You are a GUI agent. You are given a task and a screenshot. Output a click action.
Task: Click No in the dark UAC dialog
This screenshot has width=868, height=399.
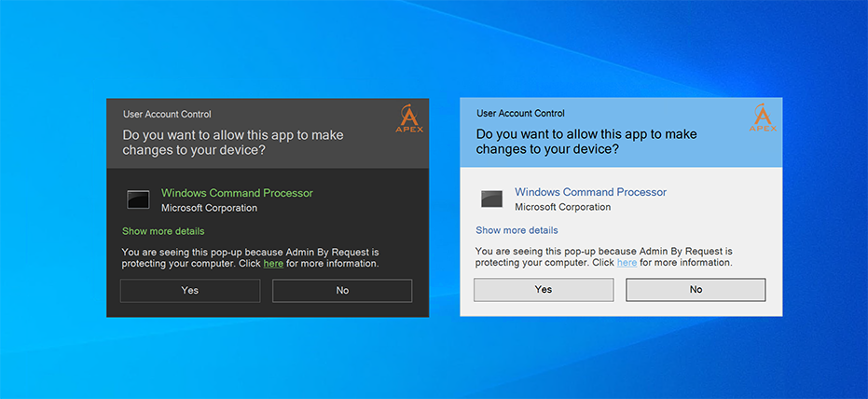pyautogui.click(x=342, y=291)
